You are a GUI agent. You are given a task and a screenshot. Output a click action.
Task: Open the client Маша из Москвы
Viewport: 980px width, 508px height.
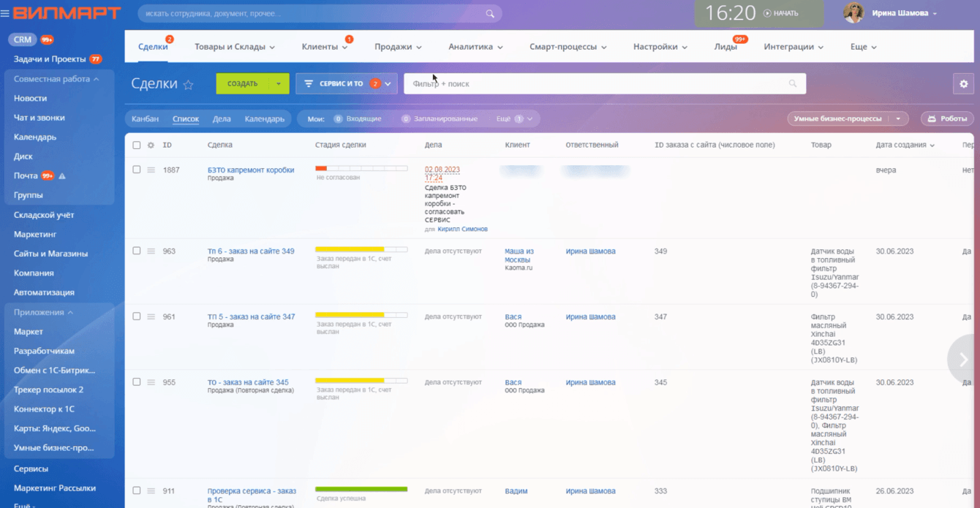click(x=519, y=255)
